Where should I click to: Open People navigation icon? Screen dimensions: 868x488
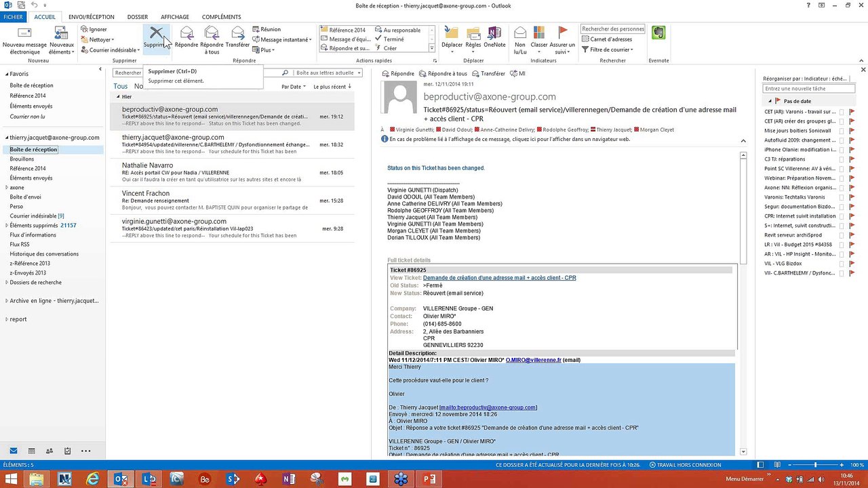click(x=50, y=451)
